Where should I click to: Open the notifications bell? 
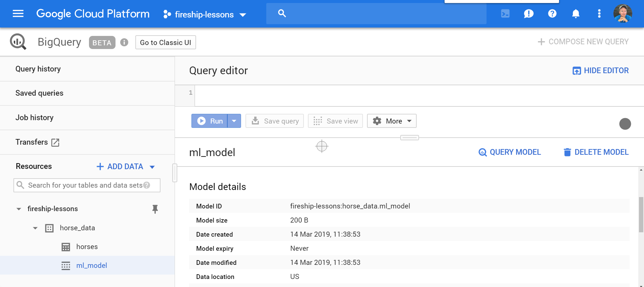[x=576, y=14]
